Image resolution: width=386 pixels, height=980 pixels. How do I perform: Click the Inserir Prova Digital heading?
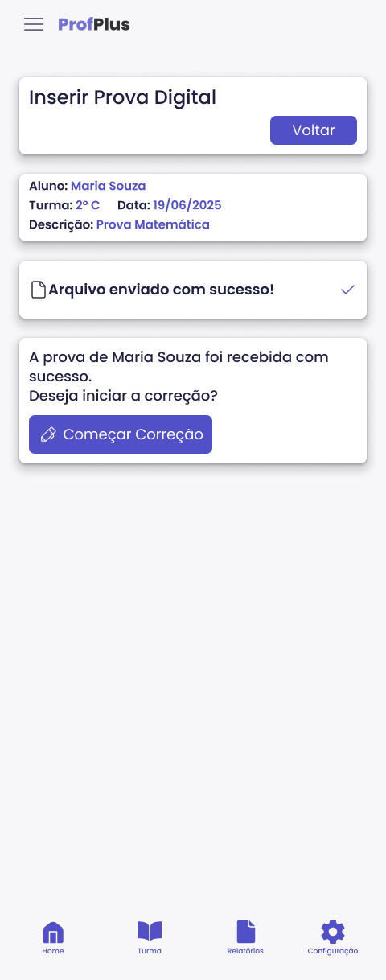tap(123, 97)
